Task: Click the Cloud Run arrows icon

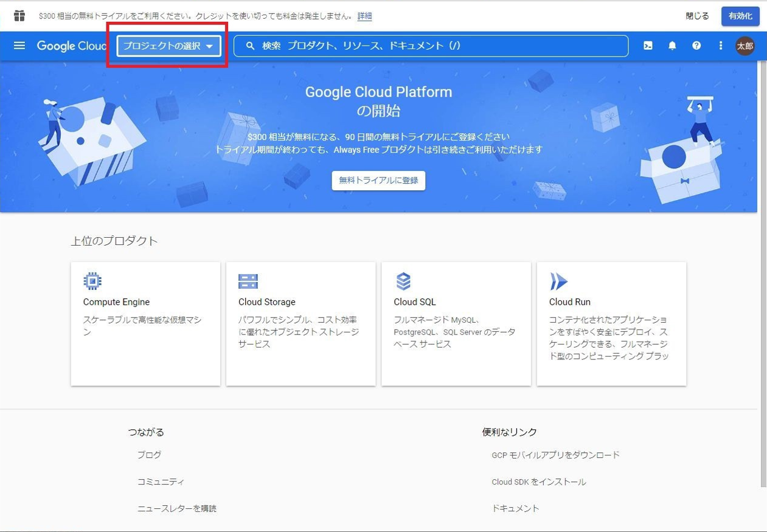Action: pos(558,281)
